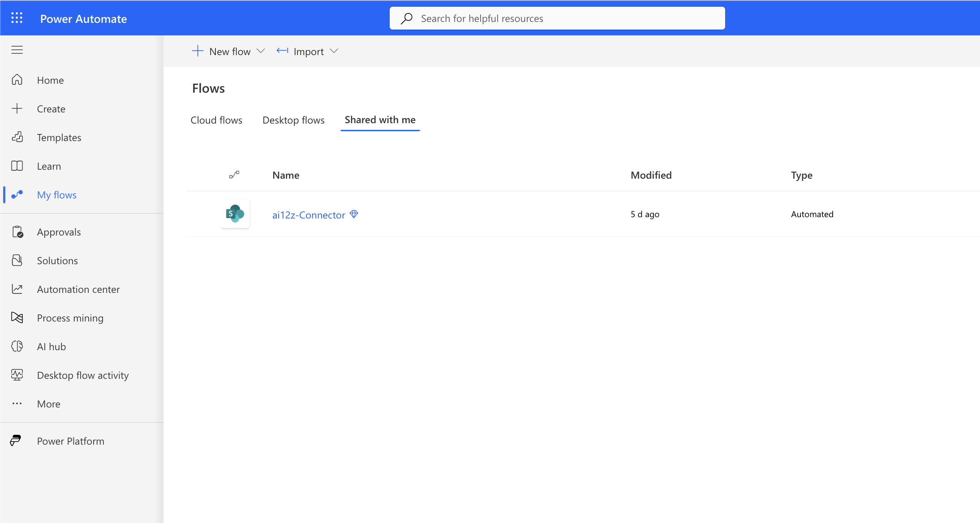Click the Create button in sidebar
Screen dimensions: 980x523
51,109
